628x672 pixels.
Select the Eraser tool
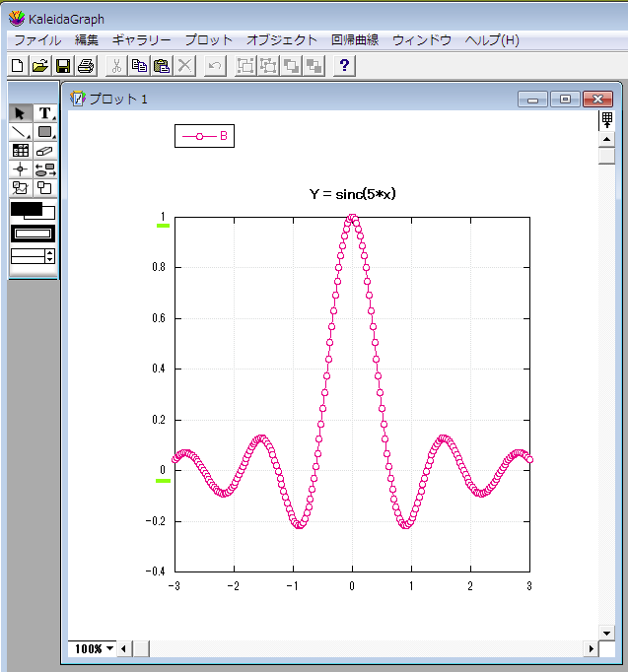pyautogui.click(x=45, y=151)
